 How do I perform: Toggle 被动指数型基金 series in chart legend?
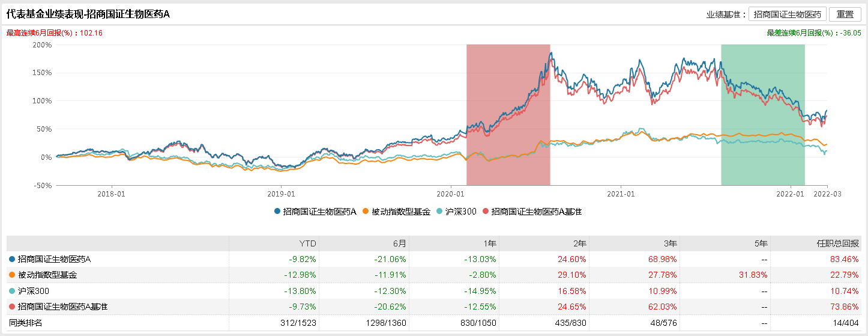click(x=397, y=212)
